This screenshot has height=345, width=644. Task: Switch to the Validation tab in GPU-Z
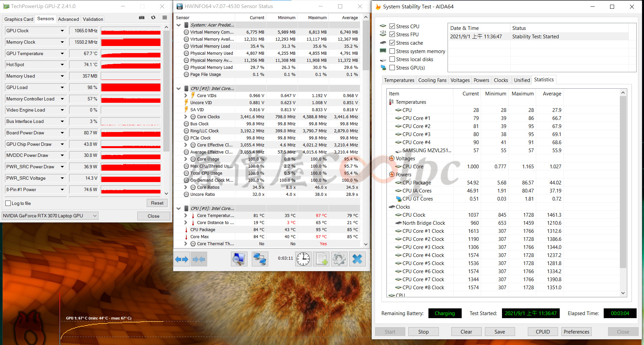[x=93, y=19]
